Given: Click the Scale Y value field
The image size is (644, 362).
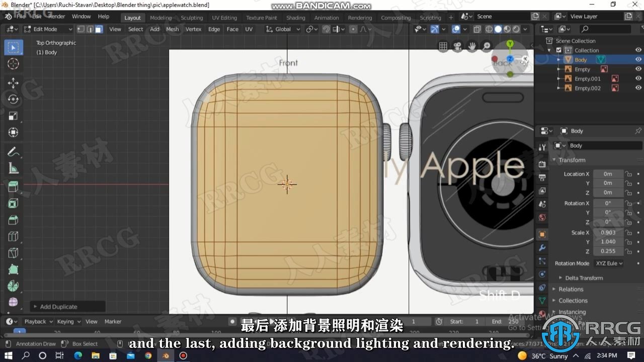Looking at the screenshot, I should click(608, 242).
